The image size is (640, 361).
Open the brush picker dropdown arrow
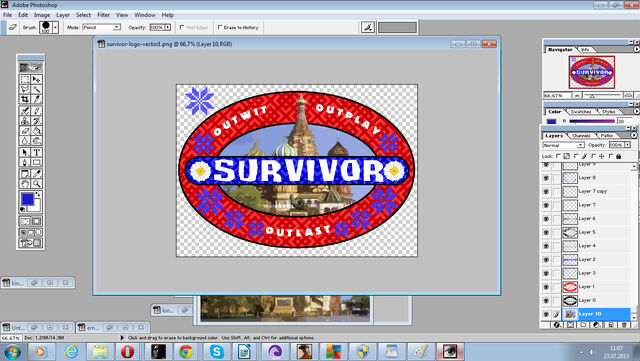pyautogui.click(x=56, y=28)
